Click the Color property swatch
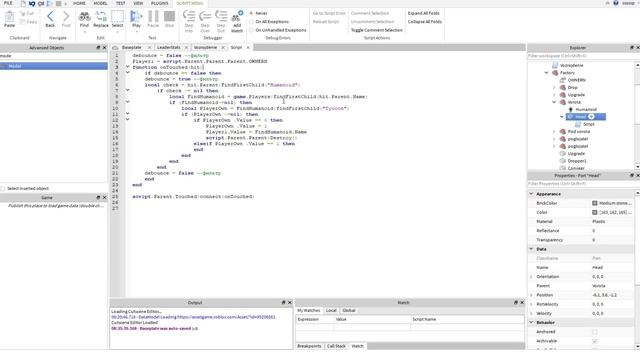Screen dimensions: 640x360 coord(595,212)
